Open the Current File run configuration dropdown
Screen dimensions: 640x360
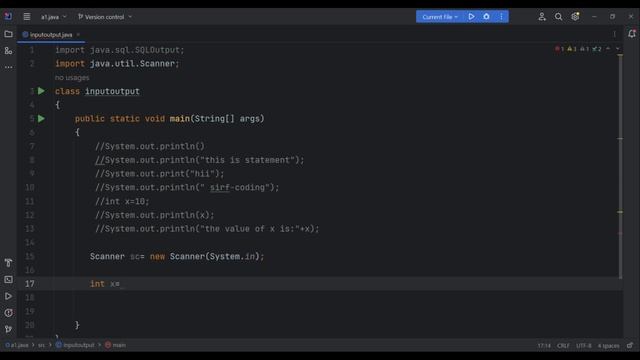[440, 17]
